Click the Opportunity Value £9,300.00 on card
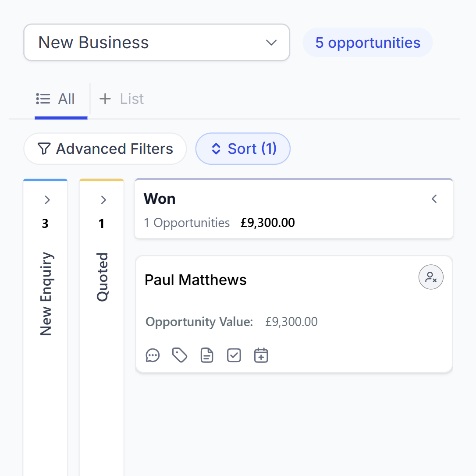This screenshot has width=476, height=476. pos(291,322)
